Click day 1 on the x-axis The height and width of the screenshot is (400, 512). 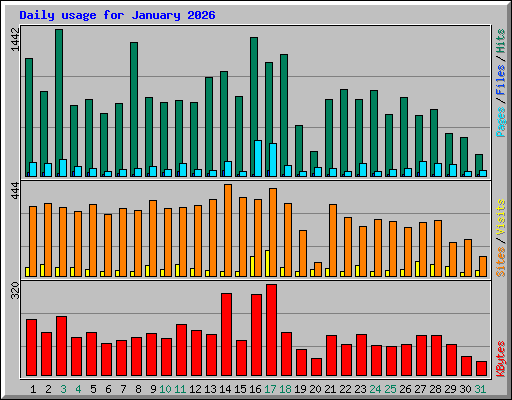click(x=33, y=389)
